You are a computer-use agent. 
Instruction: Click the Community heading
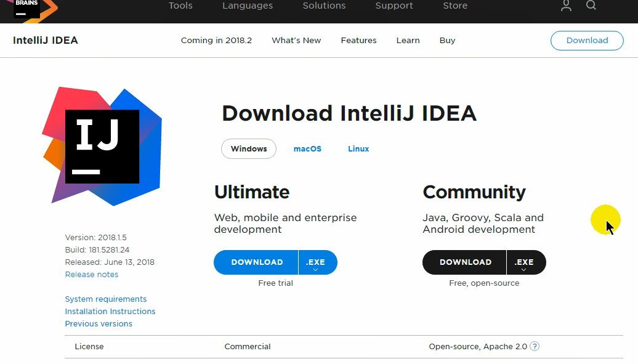point(474,192)
